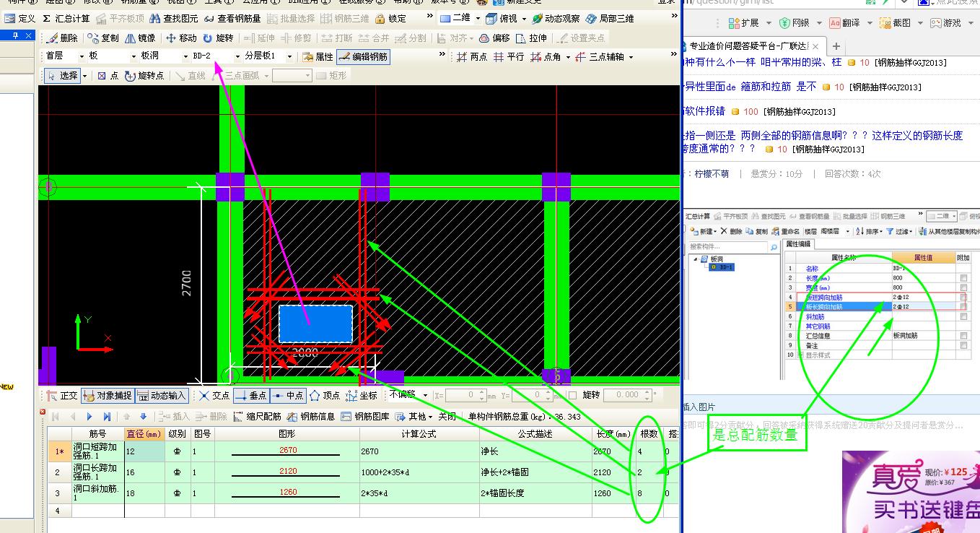Screen dimensions: 980x533
Task: Click the 旋转 angle input field
Action: (628, 395)
